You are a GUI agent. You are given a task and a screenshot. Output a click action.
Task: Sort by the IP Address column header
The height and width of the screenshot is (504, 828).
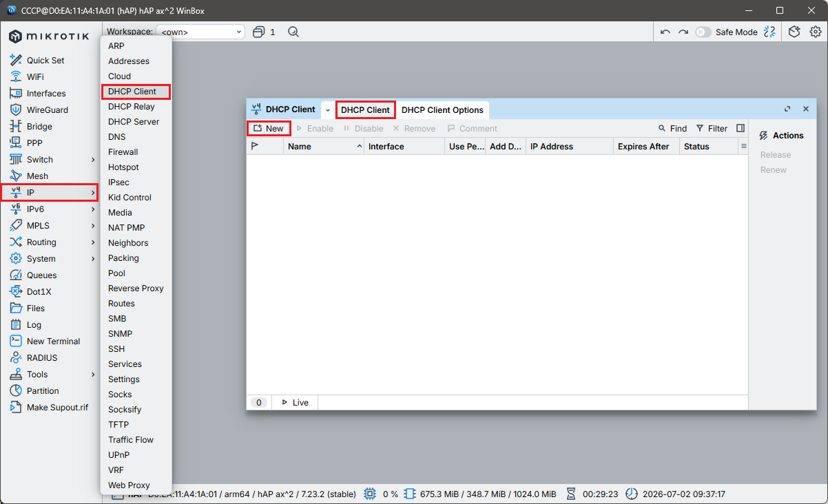pos(570,146)
